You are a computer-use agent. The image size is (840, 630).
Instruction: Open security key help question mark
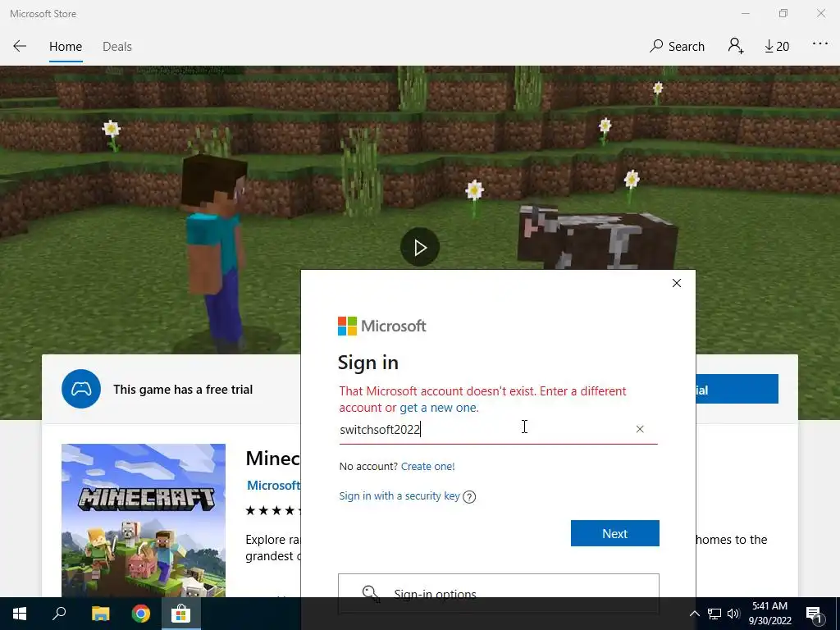(x=469, y=496)
